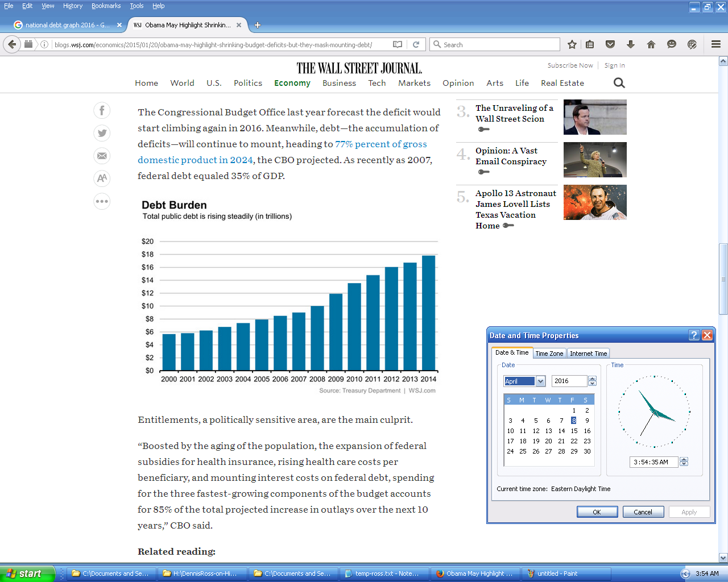Expand the month dropdown showing April
The height and width of the screenshot is (582, 728).
pos(540,381)
